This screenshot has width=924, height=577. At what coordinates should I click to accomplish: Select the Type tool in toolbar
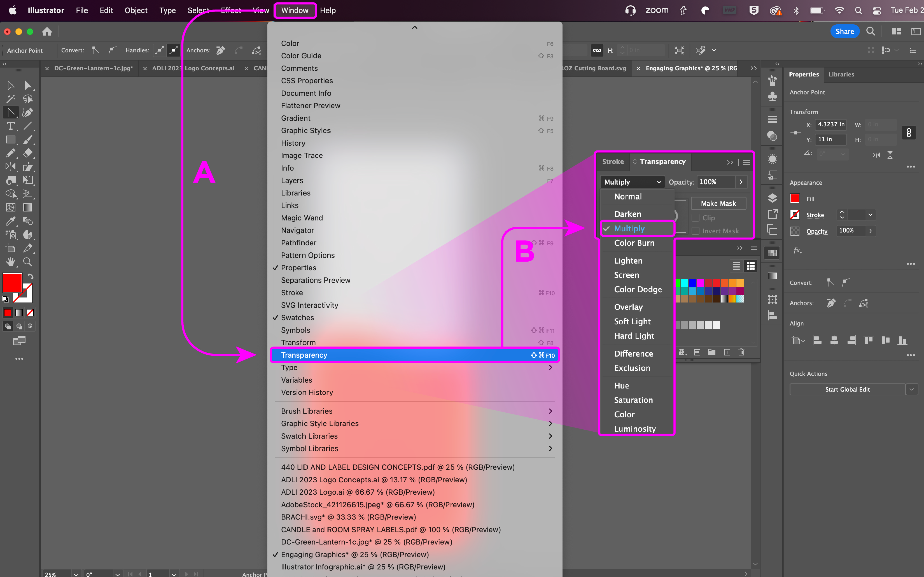tap(11, 126)
